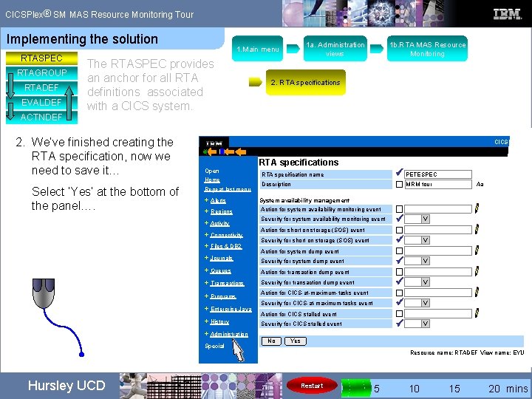Tick the checkbox beside the Description field
The image size is (532, 399).
tap(399, 184)
